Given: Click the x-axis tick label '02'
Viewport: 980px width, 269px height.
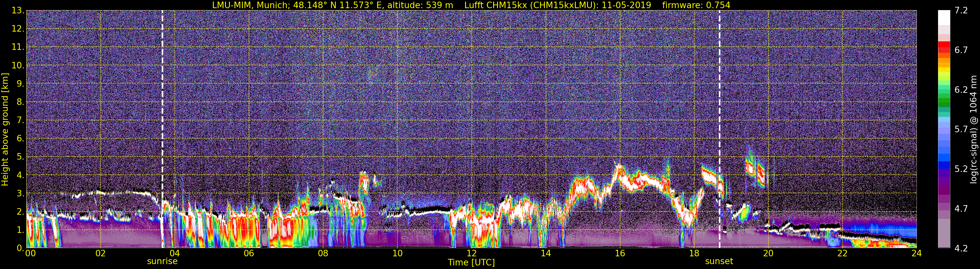Looking at the screenshot, I should pyautogui.click(x=101, y=254).
